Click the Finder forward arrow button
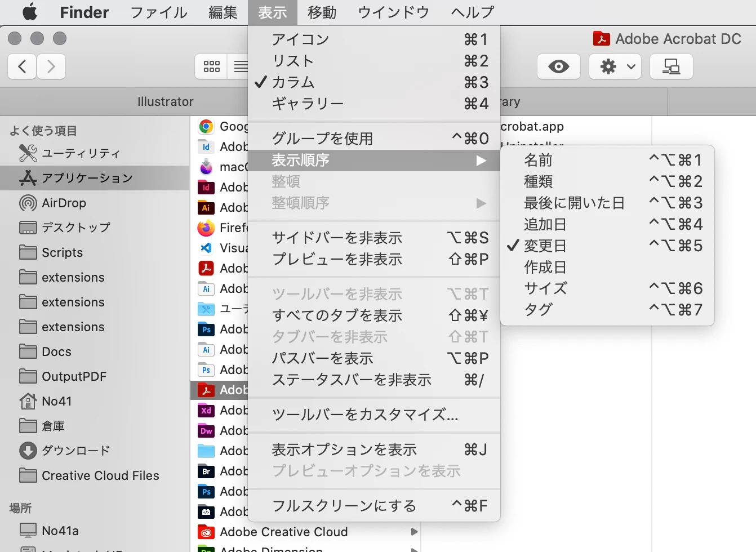The height and width of the screenshot is (552, 756). point(51,66)
